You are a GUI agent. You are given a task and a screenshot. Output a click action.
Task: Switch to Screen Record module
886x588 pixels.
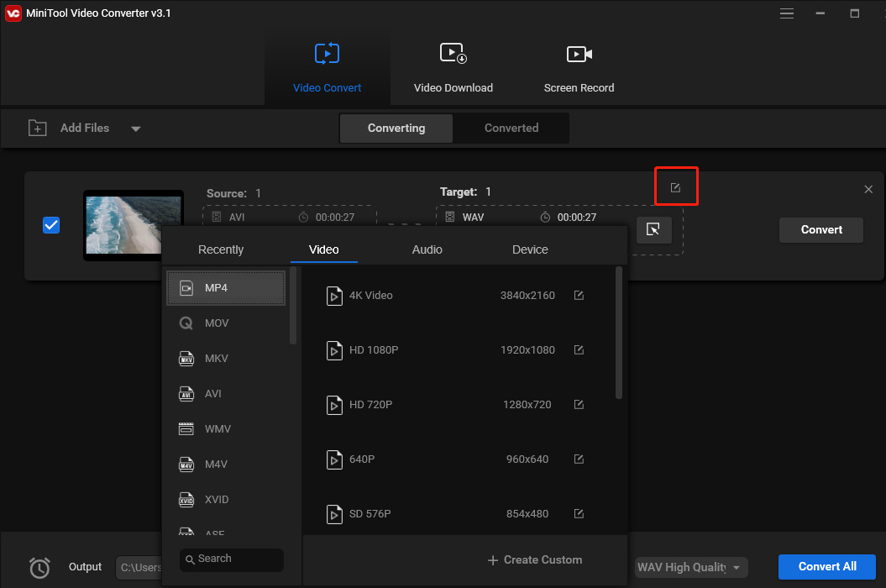pos(579,68)
